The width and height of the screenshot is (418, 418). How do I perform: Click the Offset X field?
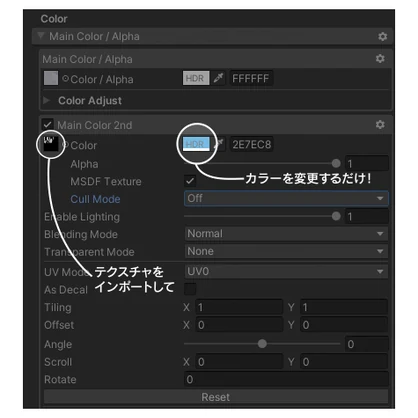tap(239, 325)
